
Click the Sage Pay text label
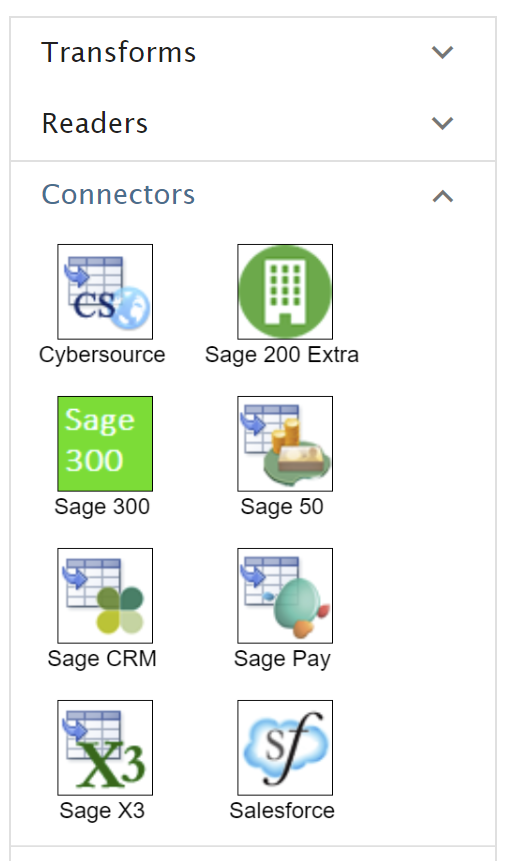pos(282,659)
